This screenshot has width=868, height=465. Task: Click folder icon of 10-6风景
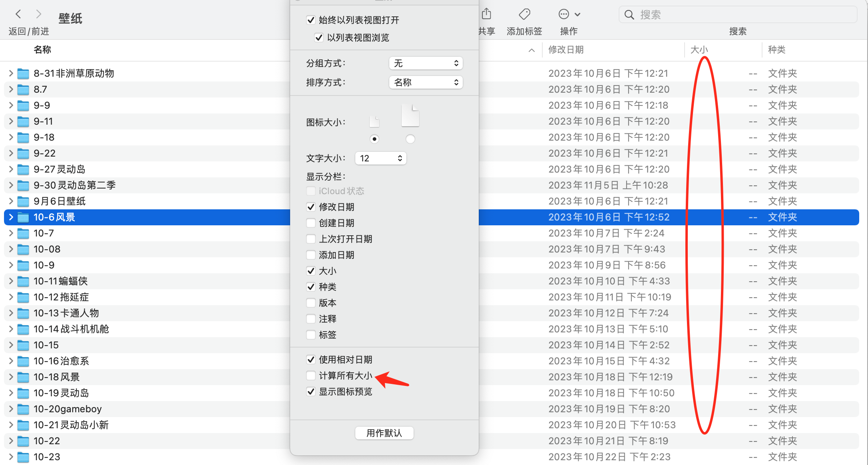tap(23, 217)
